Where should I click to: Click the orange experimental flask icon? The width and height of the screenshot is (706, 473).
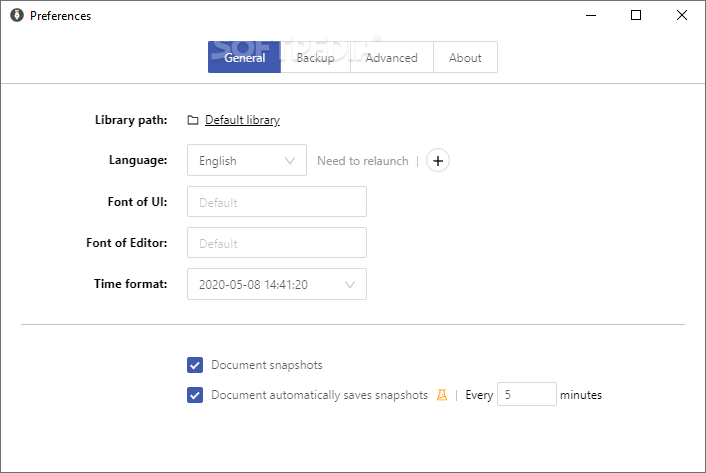pos(442,395)
